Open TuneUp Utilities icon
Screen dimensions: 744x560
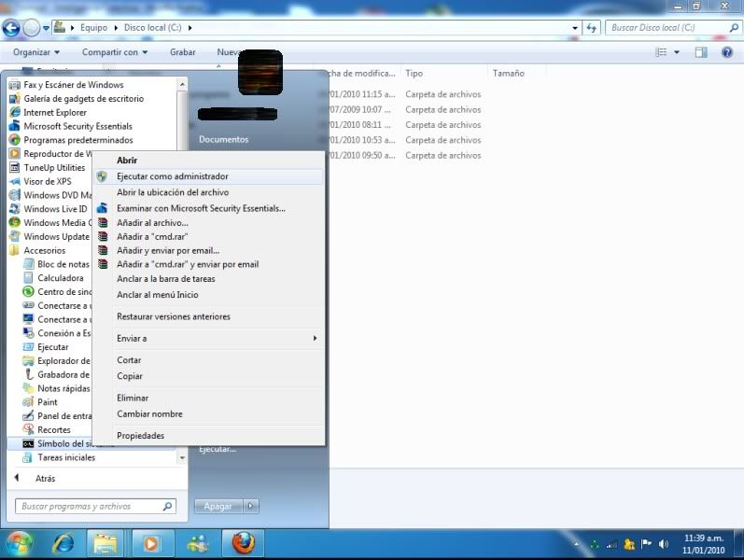(x=15, y=167)
